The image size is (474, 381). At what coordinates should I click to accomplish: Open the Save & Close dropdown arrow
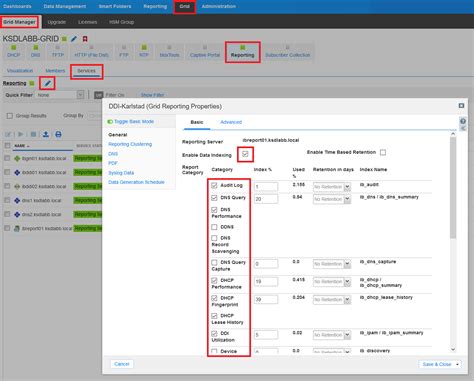click(457, 364)
